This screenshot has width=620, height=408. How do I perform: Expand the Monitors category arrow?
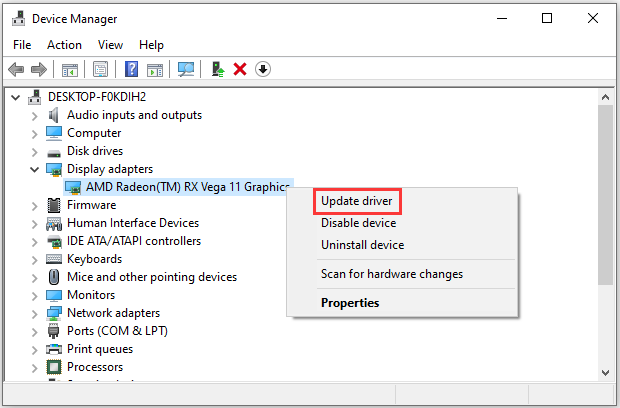(34, 296)
